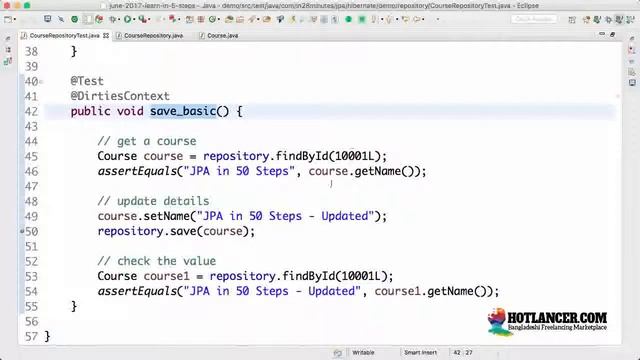Click course1 variable declaration on line 53
This screenshot has width=640, height=360.
click(x=166, y=276)
